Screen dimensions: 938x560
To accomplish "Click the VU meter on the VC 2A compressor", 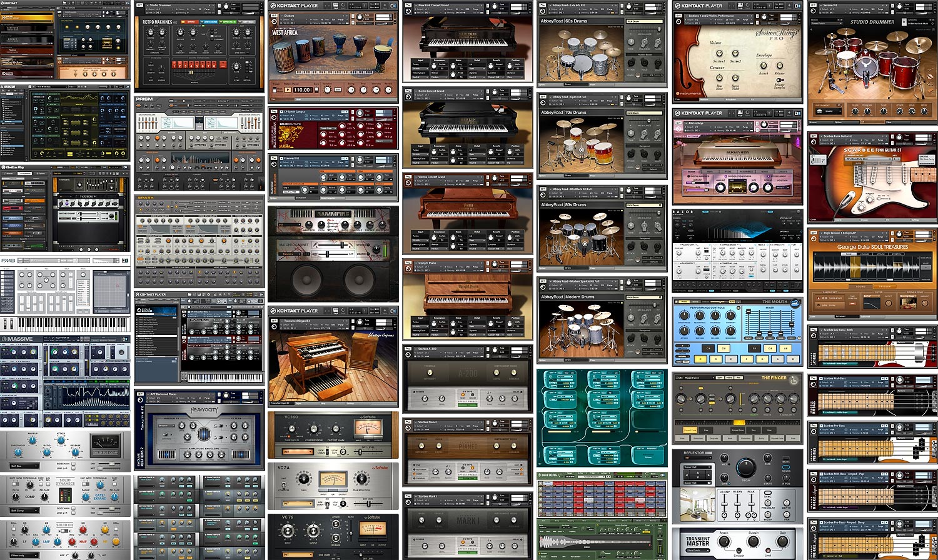I will click(x=333, y=480).
